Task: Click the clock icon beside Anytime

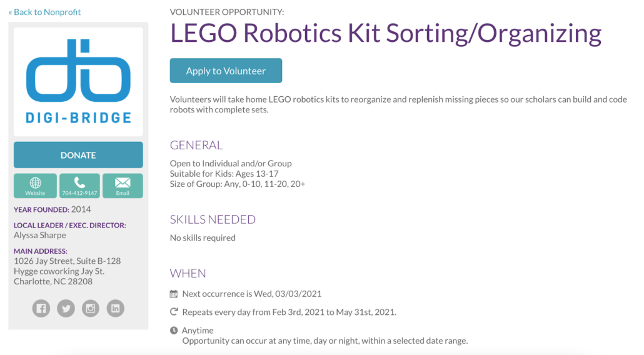Action: click(x=174, y=331)
